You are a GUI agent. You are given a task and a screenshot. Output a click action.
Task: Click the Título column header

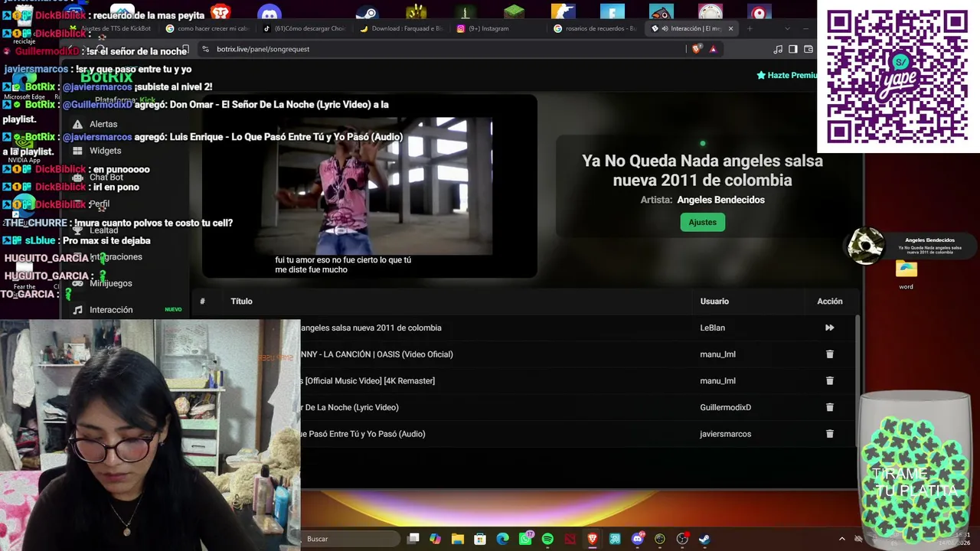[x=241, y=302]
